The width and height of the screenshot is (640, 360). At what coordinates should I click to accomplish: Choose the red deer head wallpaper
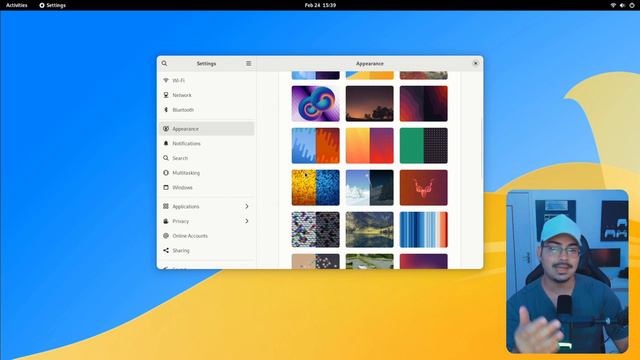(423, 188)
